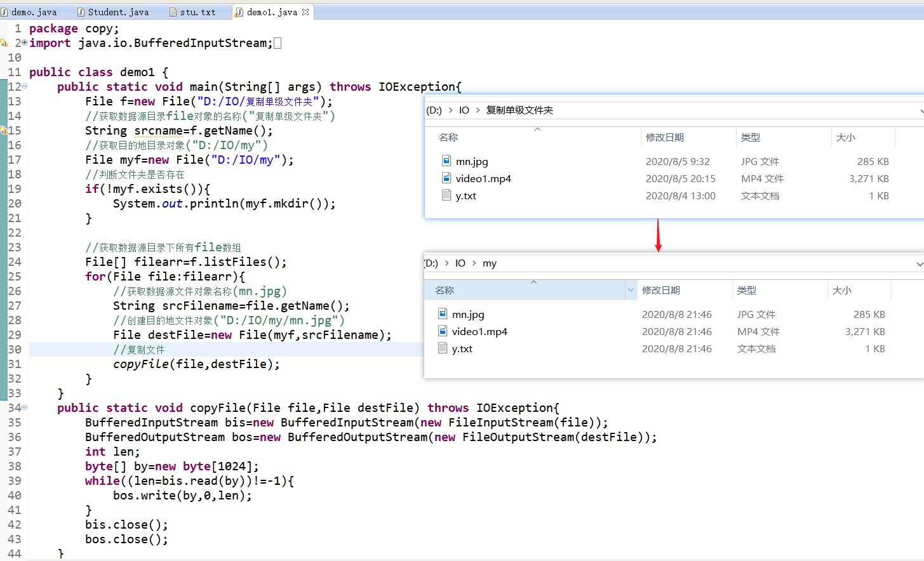Select y.txt file name in 复制单级文件夹 folder

point(465,196)
